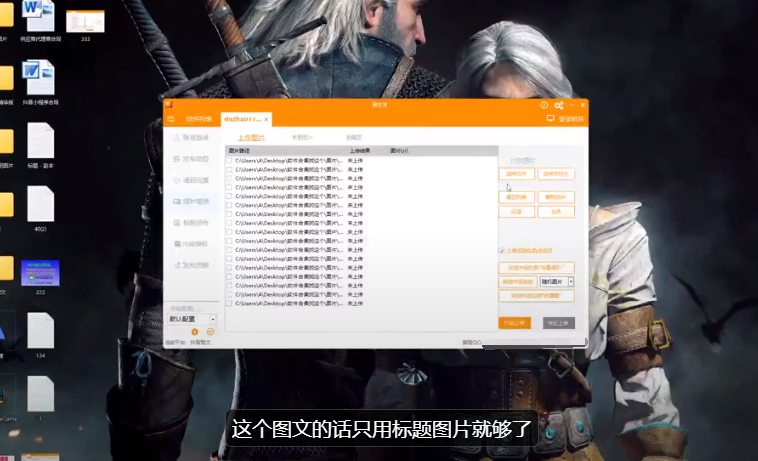Select the desktop item named 333

85,25
